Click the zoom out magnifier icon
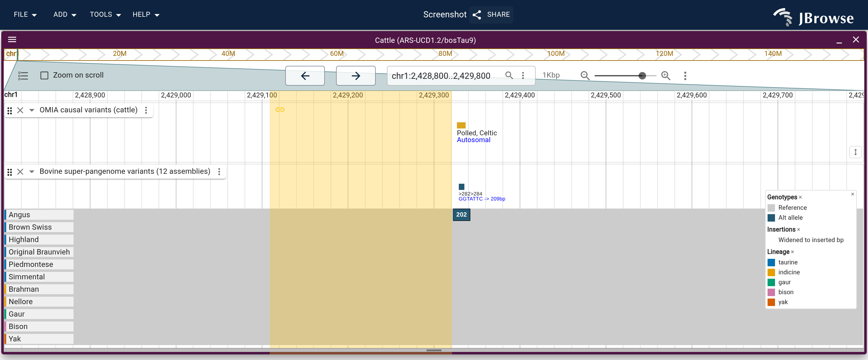The width and height of the screenshot is (868, 360). click(x=585, y=76)
